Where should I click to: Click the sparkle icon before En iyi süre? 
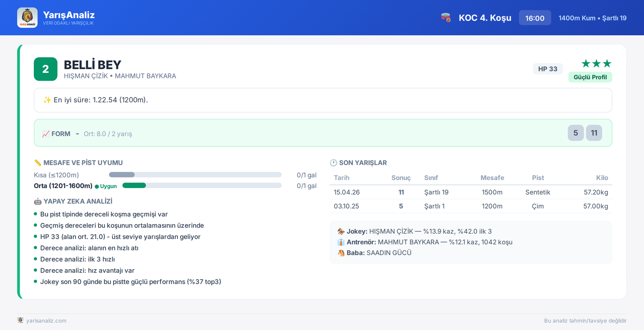point(47,100)
